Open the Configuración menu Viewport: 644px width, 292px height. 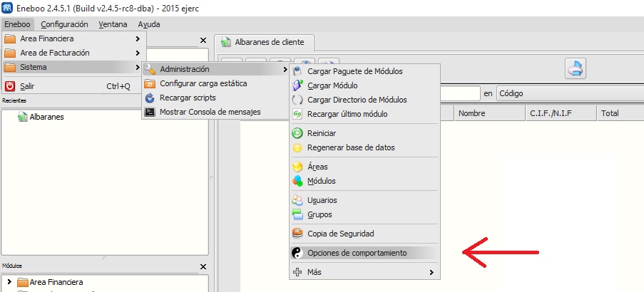click(x=64, y=24)
